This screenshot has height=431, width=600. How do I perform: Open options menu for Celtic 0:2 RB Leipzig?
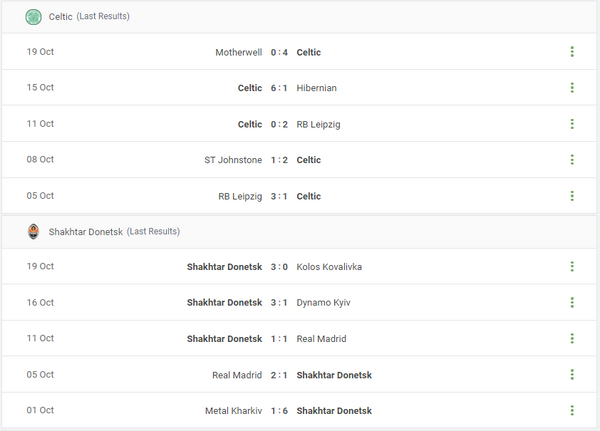point(572,124)
